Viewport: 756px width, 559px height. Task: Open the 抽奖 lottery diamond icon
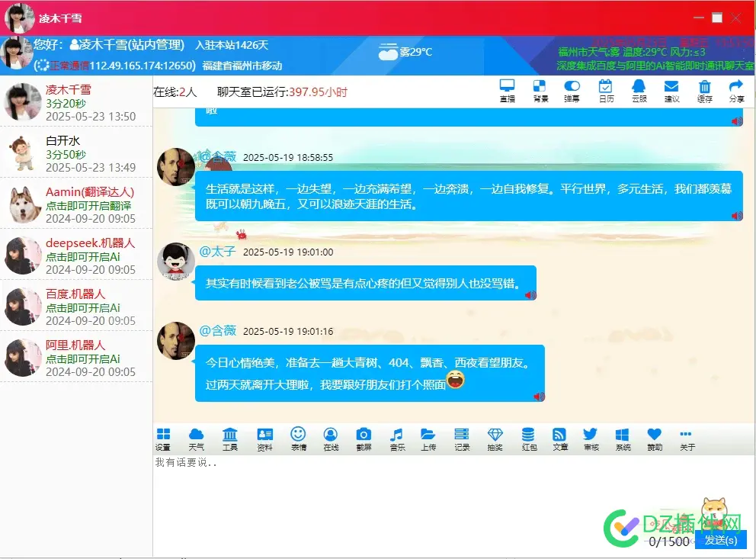(x=495, y=439)
